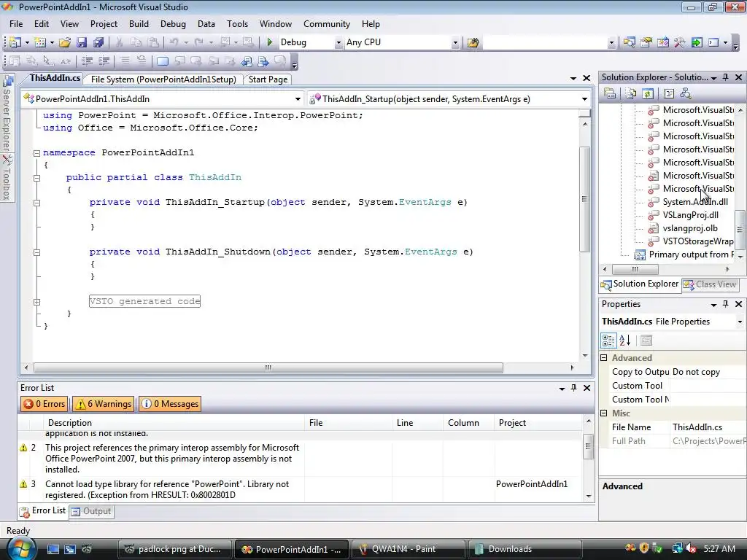Viewport: 747px width, 560px height.
Task: Open the Community menu
Action: tap(326, 24)
